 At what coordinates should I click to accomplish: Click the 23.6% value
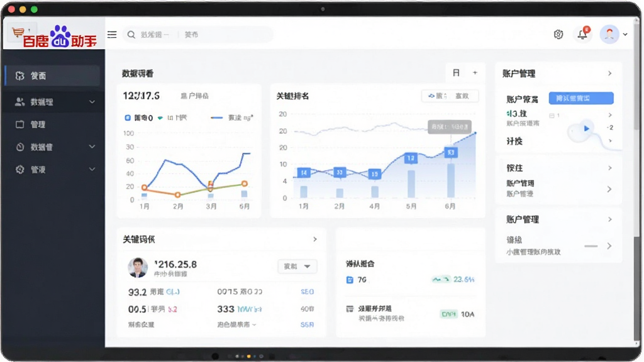coord(464,280)
